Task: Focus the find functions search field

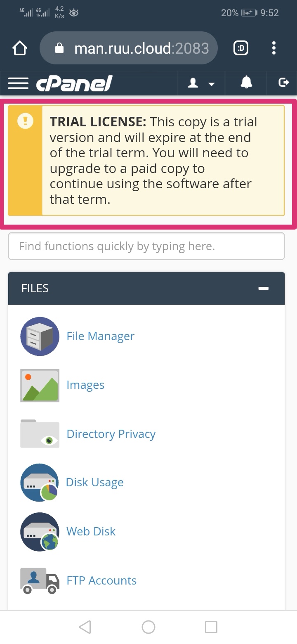Action: (146, 246)
